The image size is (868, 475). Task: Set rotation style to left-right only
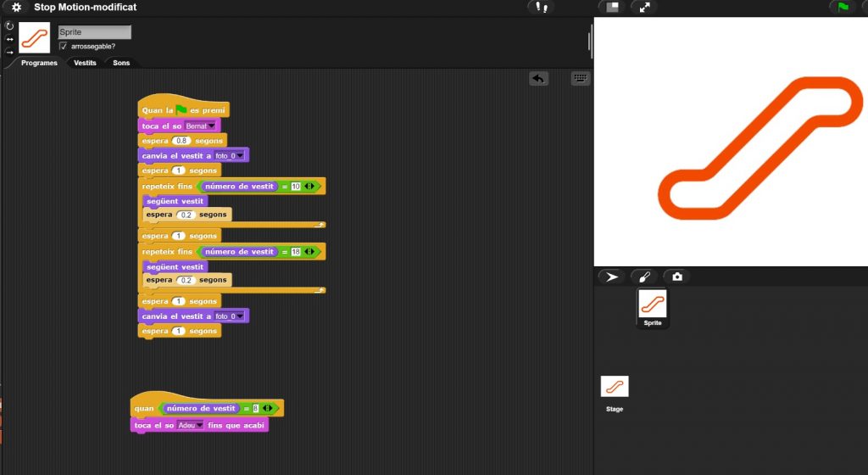click(x=9, y=39)
